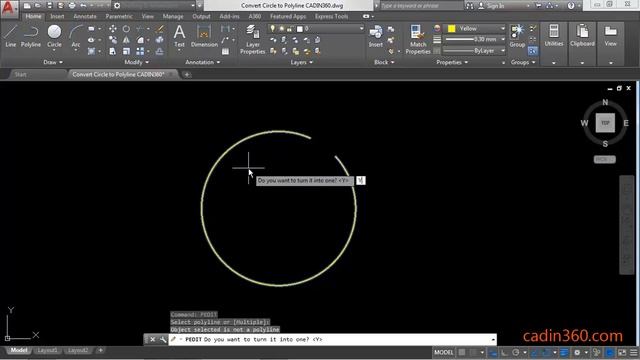
Task: Open the Yellow object color dropdown
Action: pos(475,29)
